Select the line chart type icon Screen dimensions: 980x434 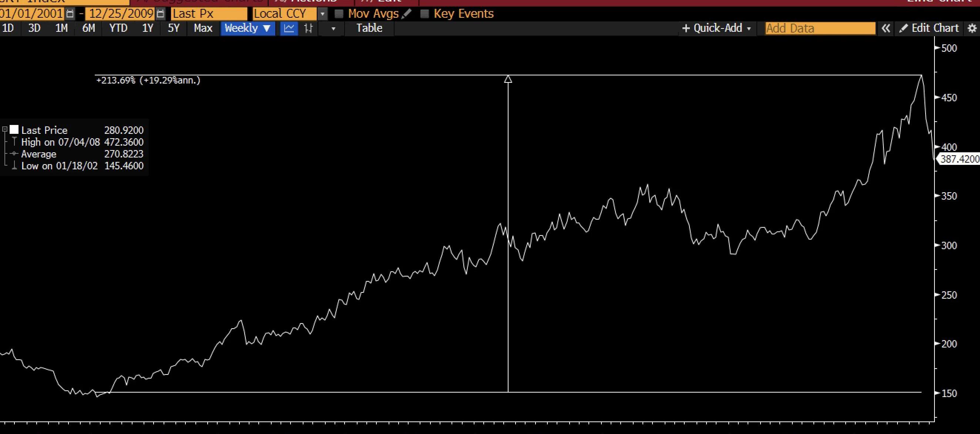289,28
